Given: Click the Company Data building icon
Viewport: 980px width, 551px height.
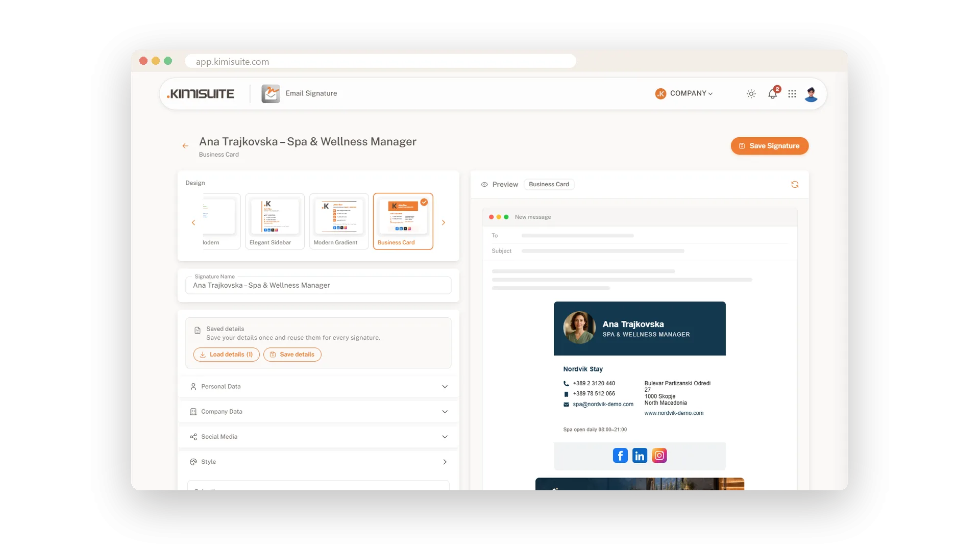Looking at the screenshot, I should [x=193, y=412].
